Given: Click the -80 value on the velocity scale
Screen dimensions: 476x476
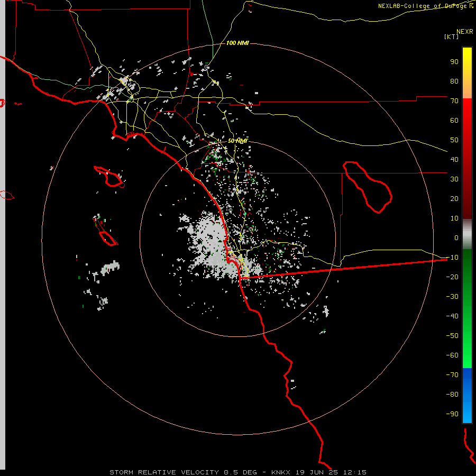Looking at the screenshot, I should coord(452,395).
